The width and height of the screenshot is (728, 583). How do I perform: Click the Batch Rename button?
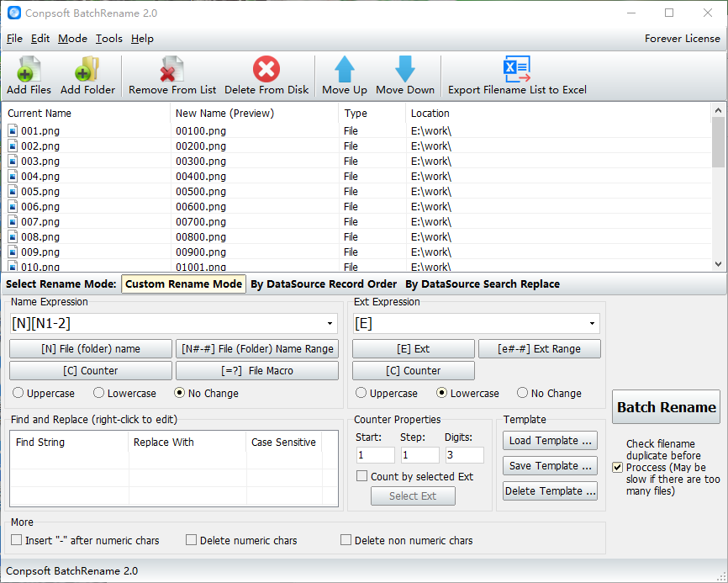(x=666, y=407)
